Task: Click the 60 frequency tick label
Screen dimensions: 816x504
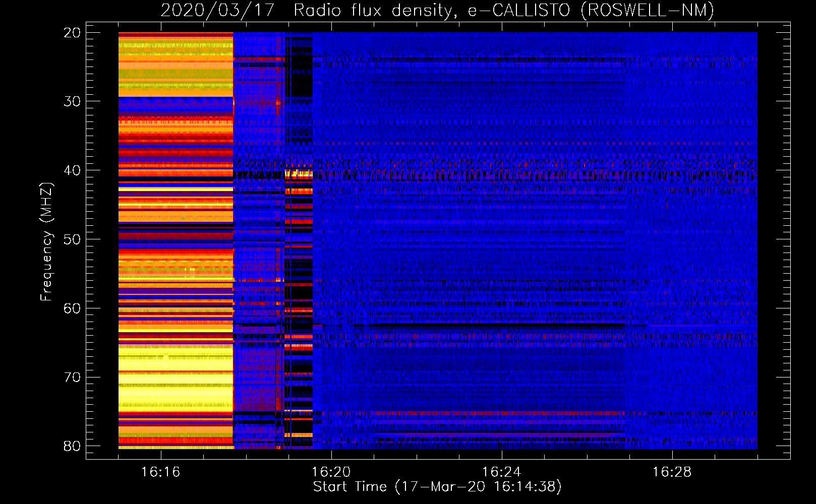Action: [x=72, y=308]
